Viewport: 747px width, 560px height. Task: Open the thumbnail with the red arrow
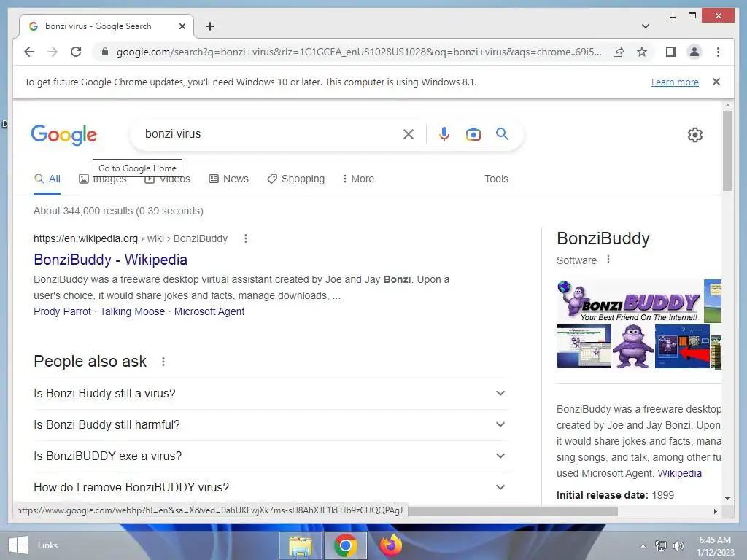tap(682, 346)
